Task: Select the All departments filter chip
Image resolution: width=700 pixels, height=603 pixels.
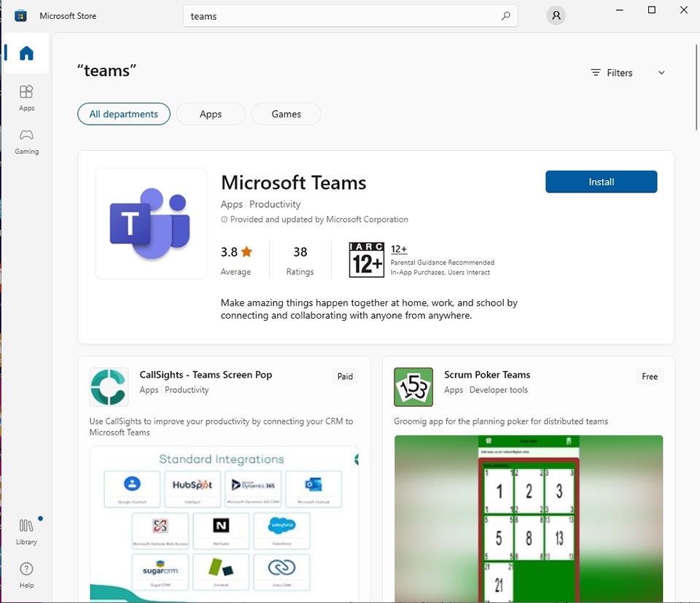Action: tap(123, 114)
